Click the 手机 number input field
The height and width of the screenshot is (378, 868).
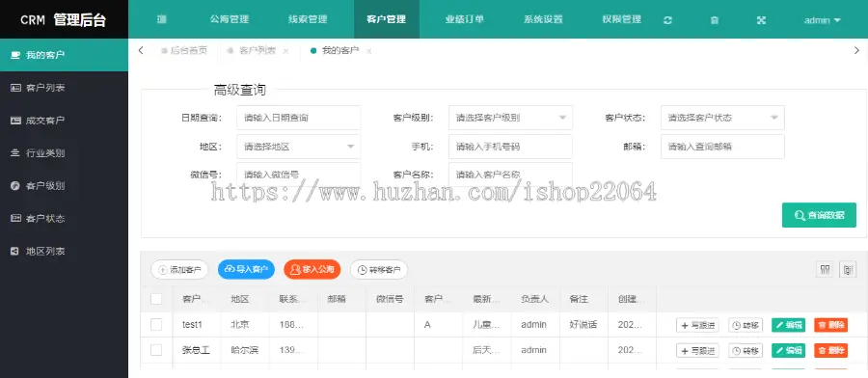[x=510, y=147]
